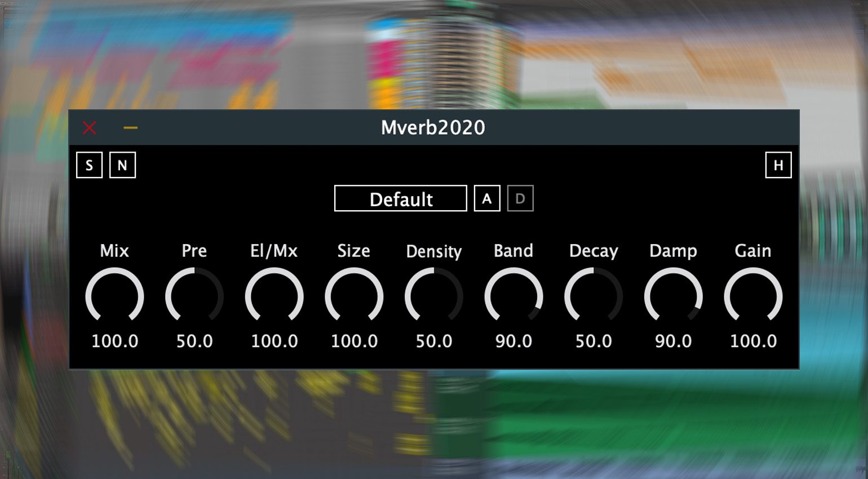
Task: Click the S button in Mverb2020
Action: (89, 165)
